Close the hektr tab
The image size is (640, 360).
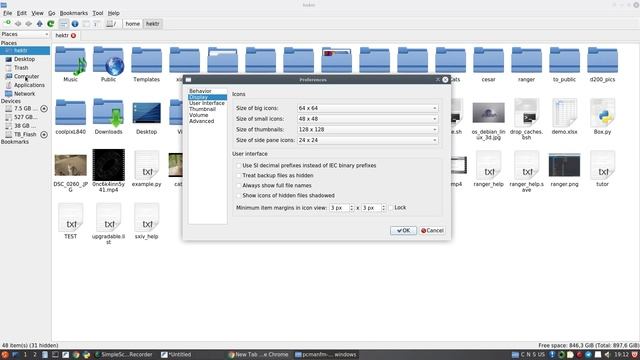[73, 36]
